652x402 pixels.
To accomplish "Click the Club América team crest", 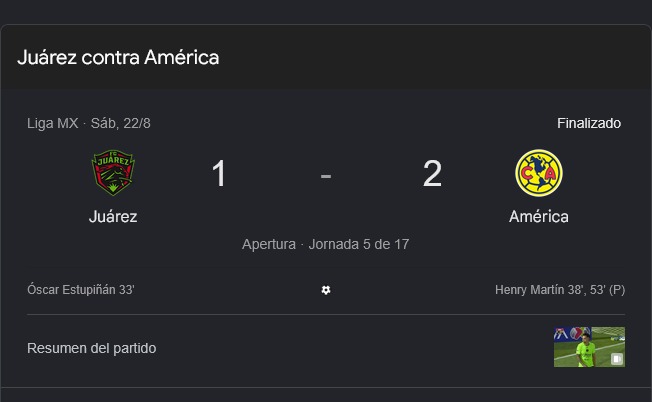I will [538, 173].
